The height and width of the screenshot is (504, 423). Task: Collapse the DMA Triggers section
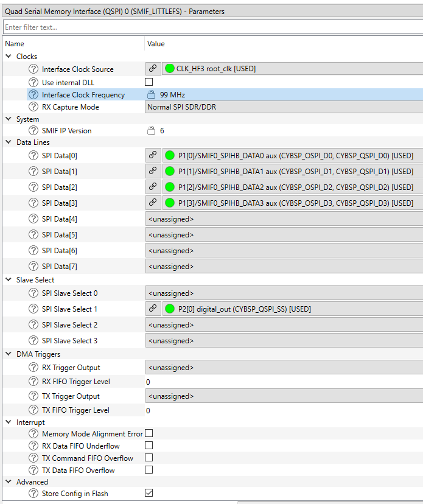click(x=9, y=354)
